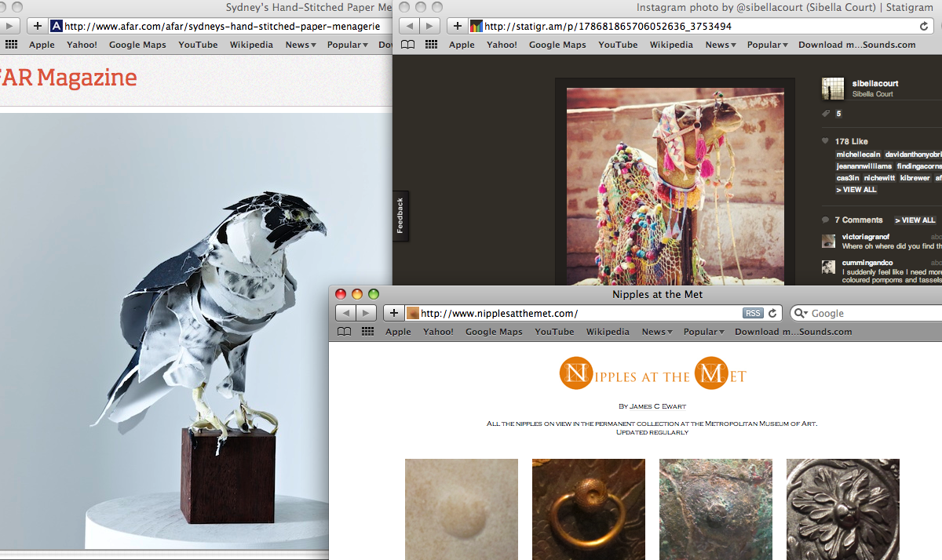
Task: Open Yahoo! bookmark in Nipples at the Met window
Action: 438,332
